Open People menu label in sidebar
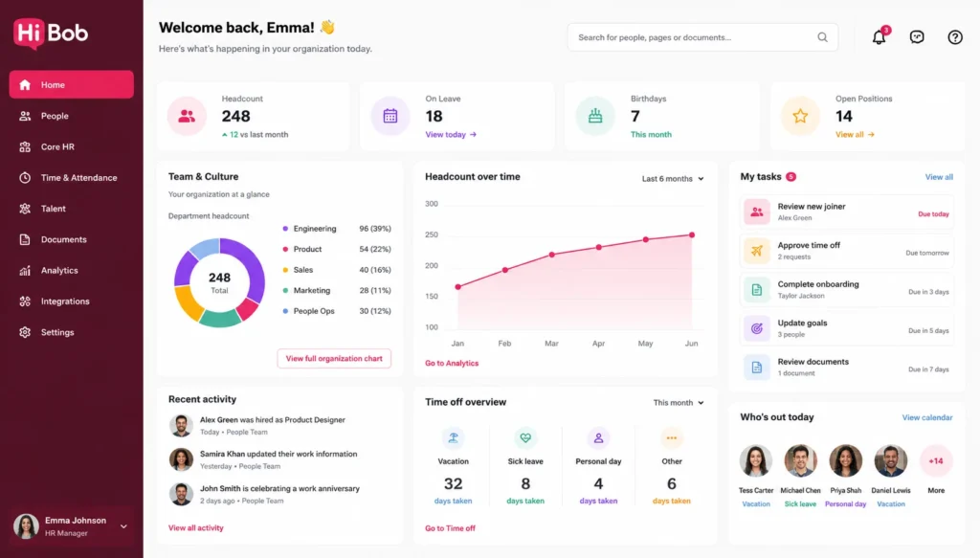Image resolution: width=980 pixels, height=558 pixels. pos(55,116)
